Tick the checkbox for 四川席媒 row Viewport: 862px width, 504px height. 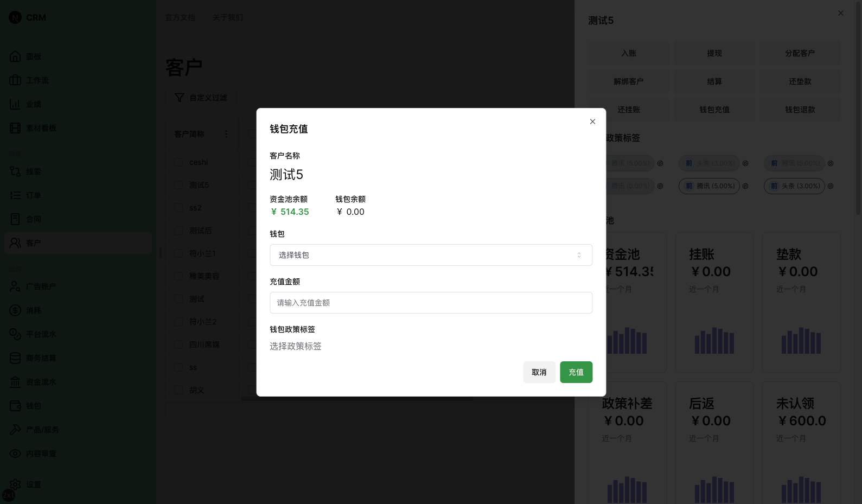(178, 344)
